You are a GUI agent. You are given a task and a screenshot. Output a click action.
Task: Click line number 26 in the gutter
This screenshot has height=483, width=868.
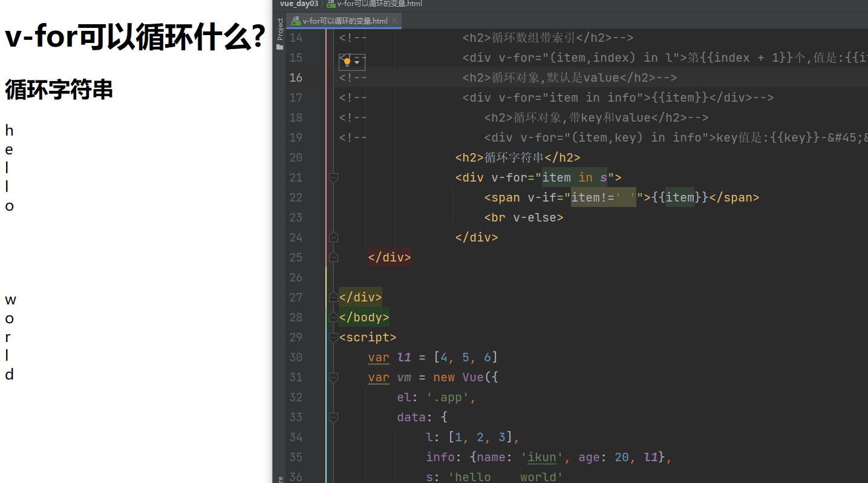click(x=296, y=277)
